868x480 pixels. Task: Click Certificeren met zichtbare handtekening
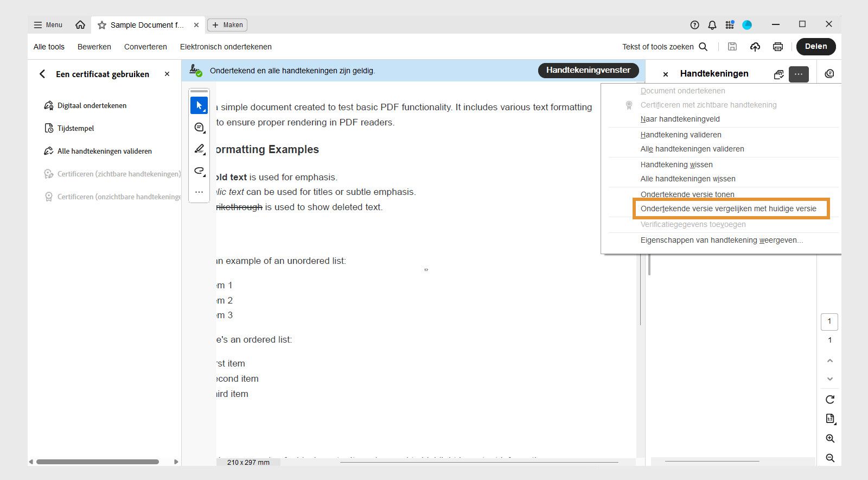point(709,105)
